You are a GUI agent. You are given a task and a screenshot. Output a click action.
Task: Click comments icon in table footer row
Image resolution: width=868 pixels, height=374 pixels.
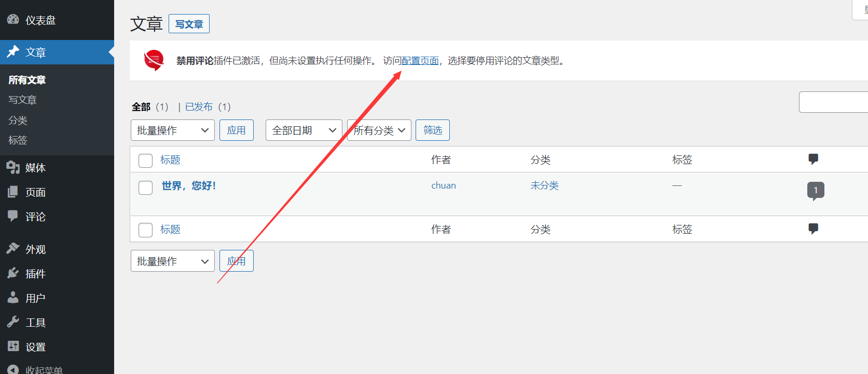coord(813,229)
